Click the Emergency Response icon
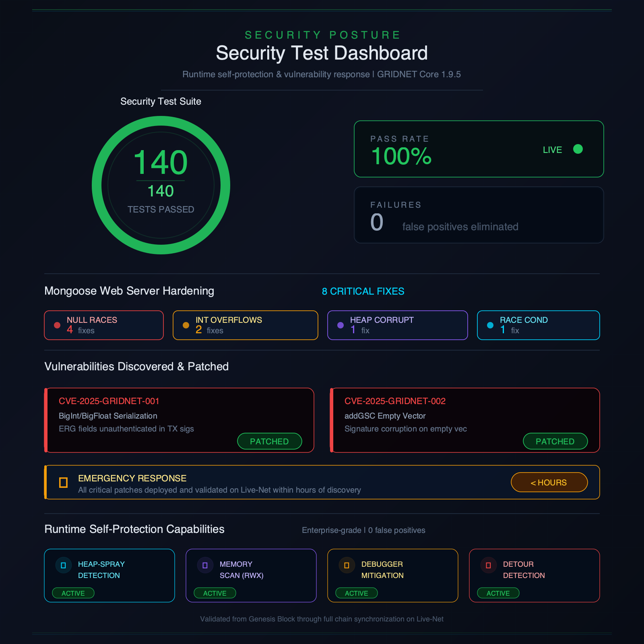This screenshot has width=644, height=644. tap(63, 482)
